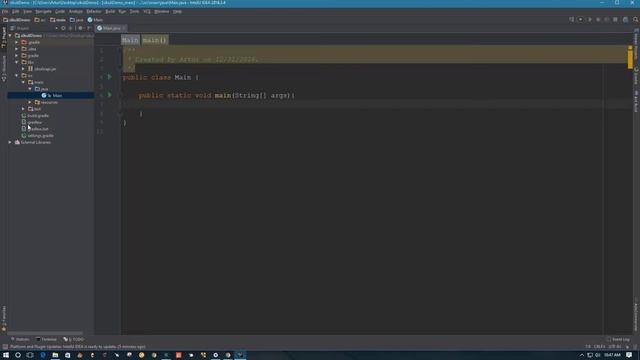
Task: Open the TODO tool window
Action: click(x=74, y=339)
